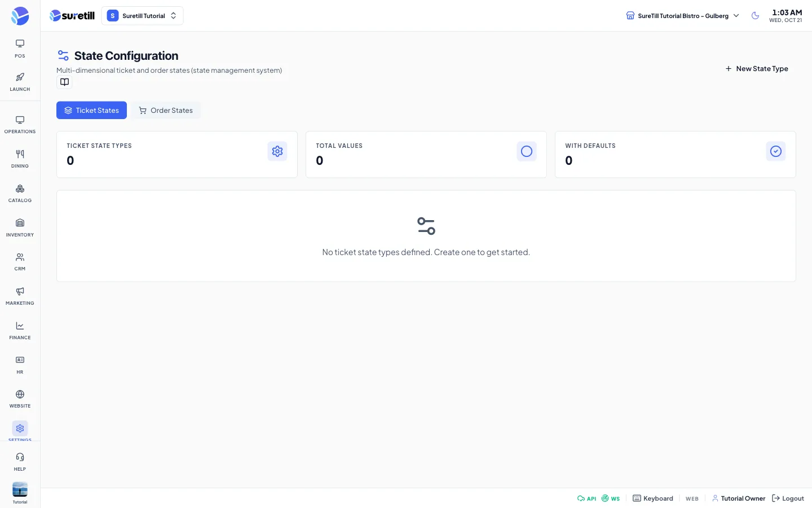812x508 pixels.
Task: Expand the Suretill Tutorial workspace switcher
Action: pyautogui.click(x=142, y=16)
